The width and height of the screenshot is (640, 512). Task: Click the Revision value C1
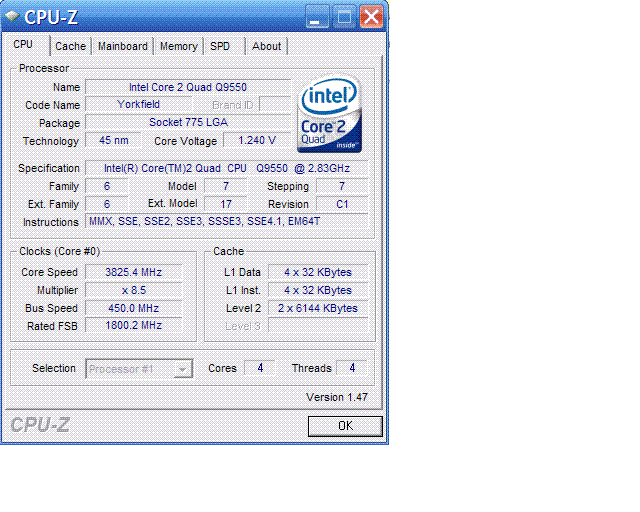[x=342, y=204]
